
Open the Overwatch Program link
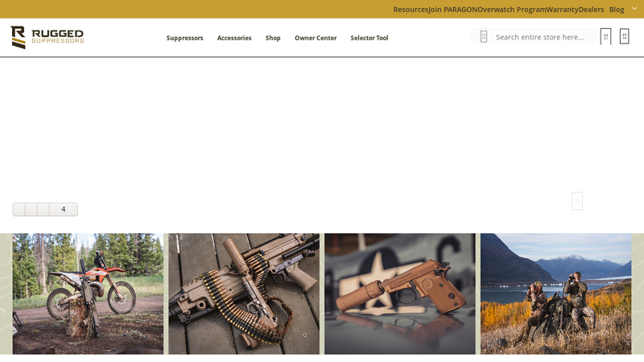(x=512, y=10)
